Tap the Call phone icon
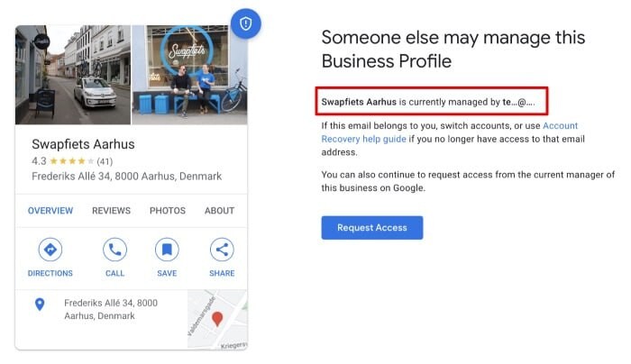This screenshot has width=631, height=364. (x=114, y=250)
